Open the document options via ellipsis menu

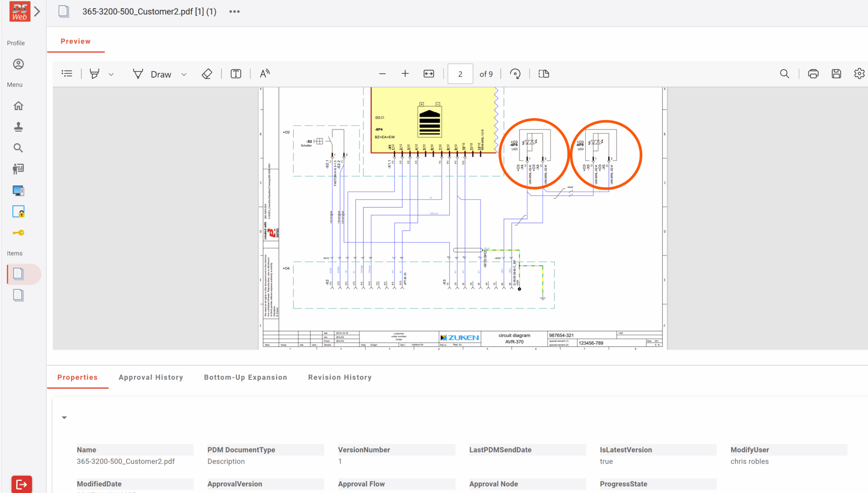pos(234,11)
